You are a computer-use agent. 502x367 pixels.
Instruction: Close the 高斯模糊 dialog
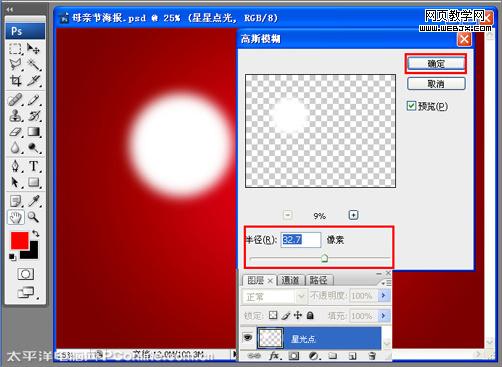point(464,40)
